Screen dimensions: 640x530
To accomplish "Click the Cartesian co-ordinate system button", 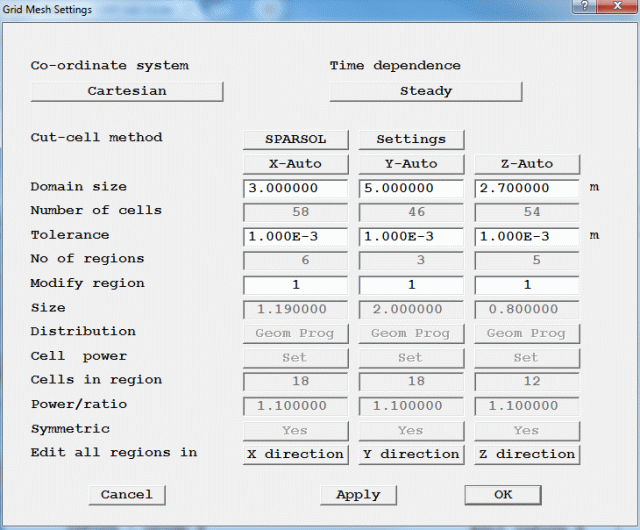I will 126,91.
